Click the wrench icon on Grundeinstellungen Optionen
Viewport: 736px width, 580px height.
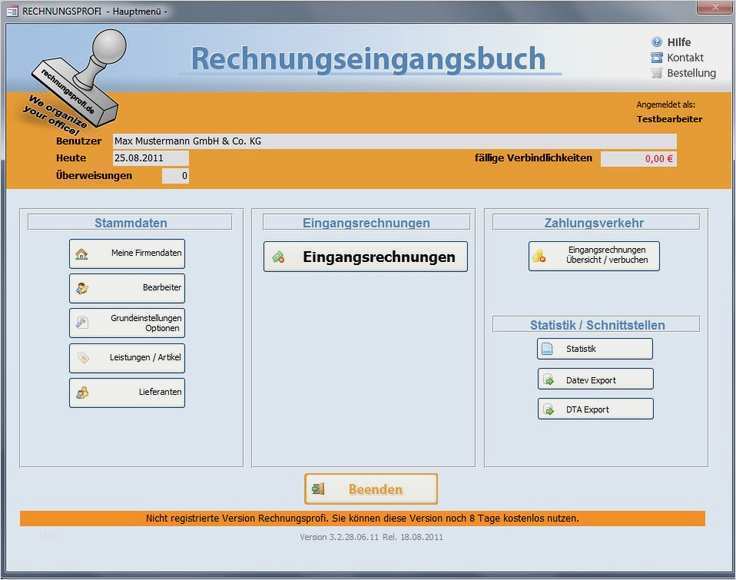click(82, 323)
